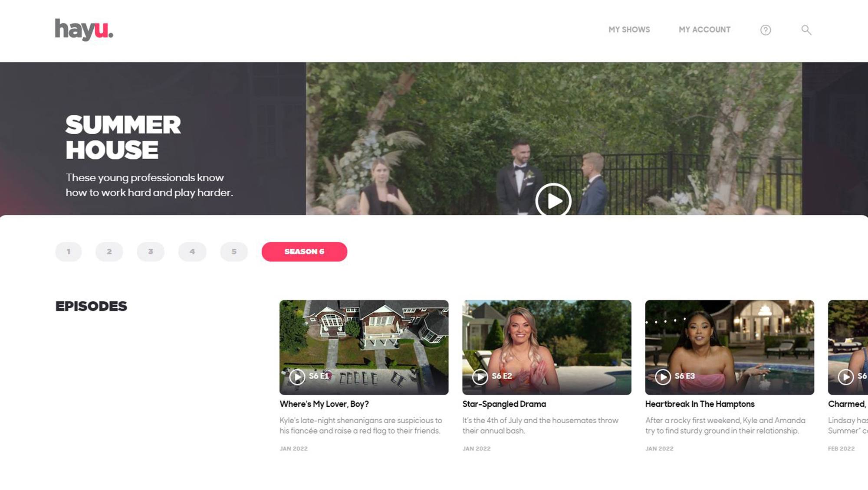868x490 pixels.
Task: Click the S6 E2 episode label
Action: 502,376
